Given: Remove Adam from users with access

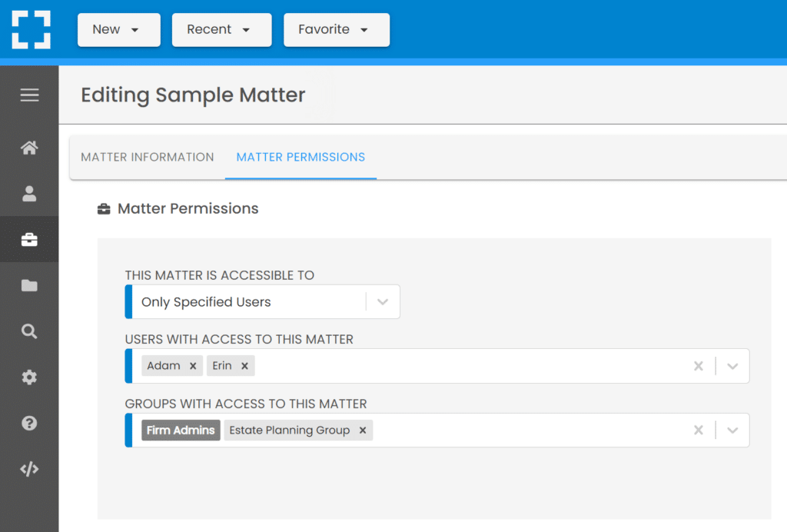Looking at the screenshot, I should click(x=193, y=365).
